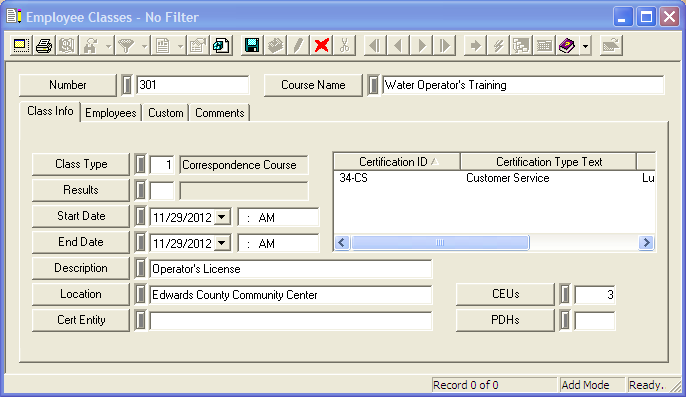Click the End Date label button

click(x=81, y=242)
